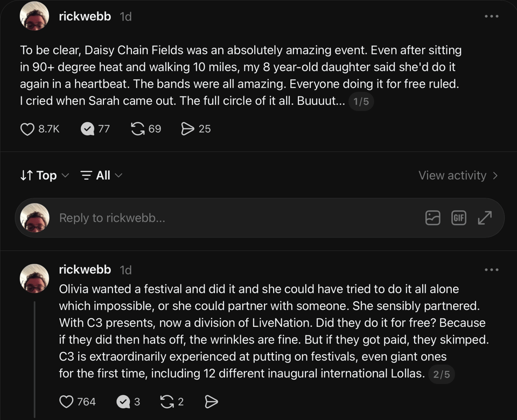Add a GIF to the reply
The height and width of the screenshot is (420, 517).
point(459,218)
